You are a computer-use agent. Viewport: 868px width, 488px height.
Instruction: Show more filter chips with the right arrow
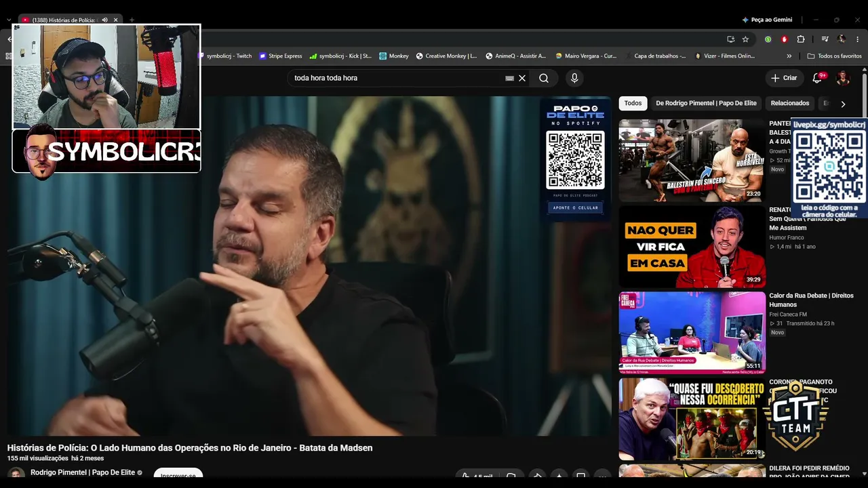point(843,104)
